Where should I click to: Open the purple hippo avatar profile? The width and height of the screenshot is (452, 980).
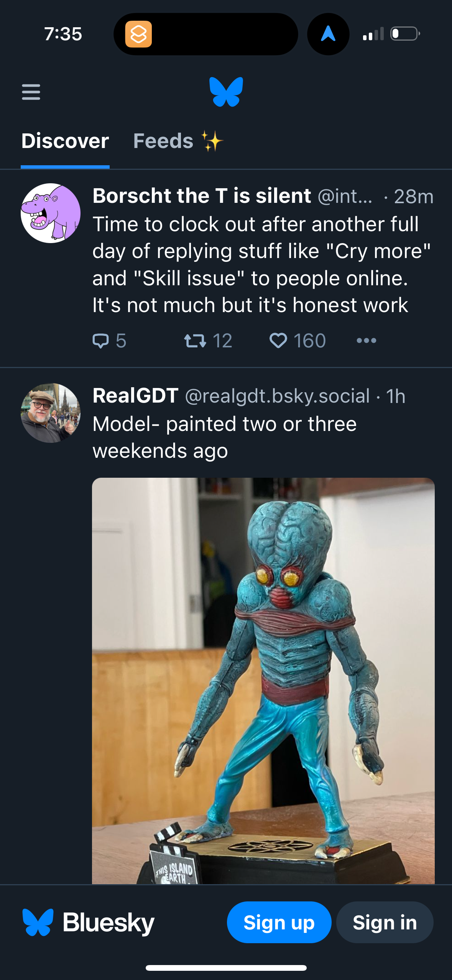(51, 213)
